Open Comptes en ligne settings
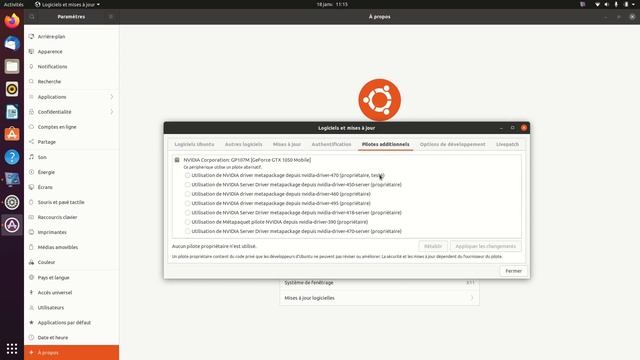 pos(71,127)
